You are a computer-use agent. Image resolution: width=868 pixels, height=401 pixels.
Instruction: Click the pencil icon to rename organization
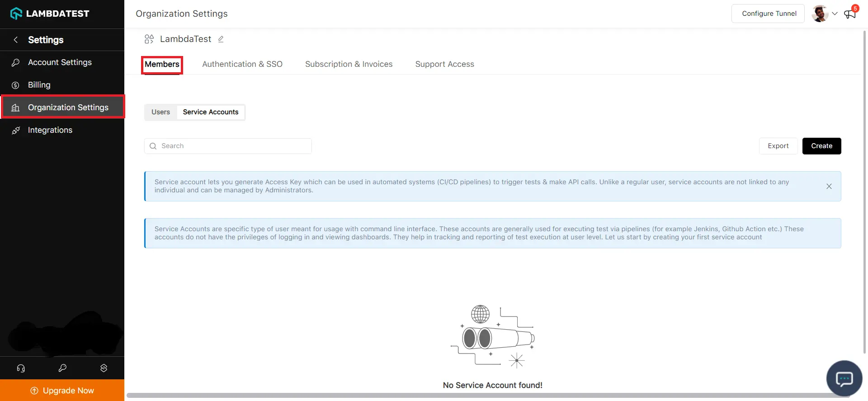(221, 39)
